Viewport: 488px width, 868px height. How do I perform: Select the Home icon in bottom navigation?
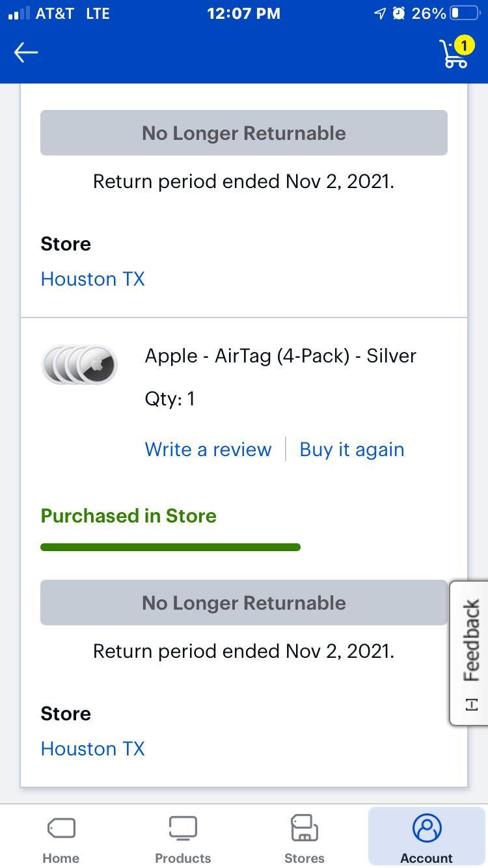[x=61, y=827]
